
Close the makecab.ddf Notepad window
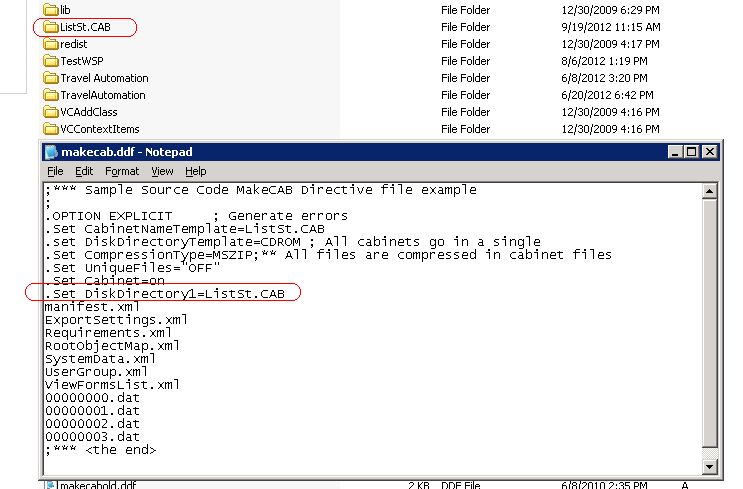tap(709, 152)
